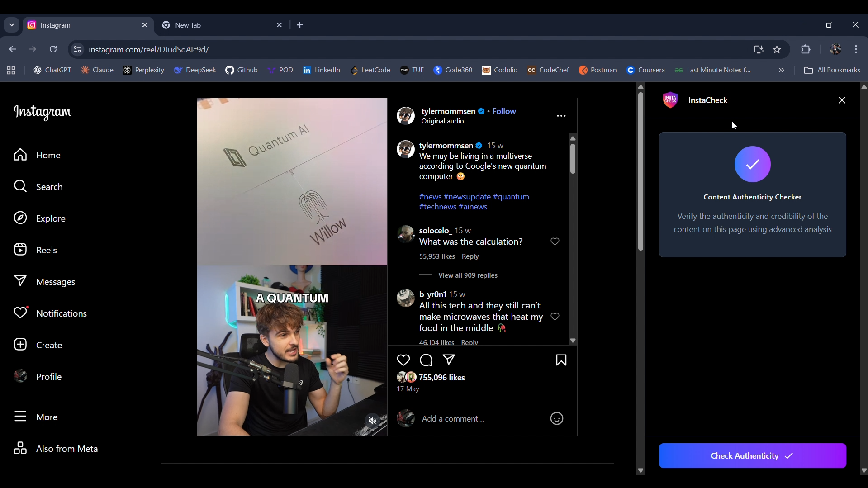Open the ChatGPT bookmark

tap(52, 70)
